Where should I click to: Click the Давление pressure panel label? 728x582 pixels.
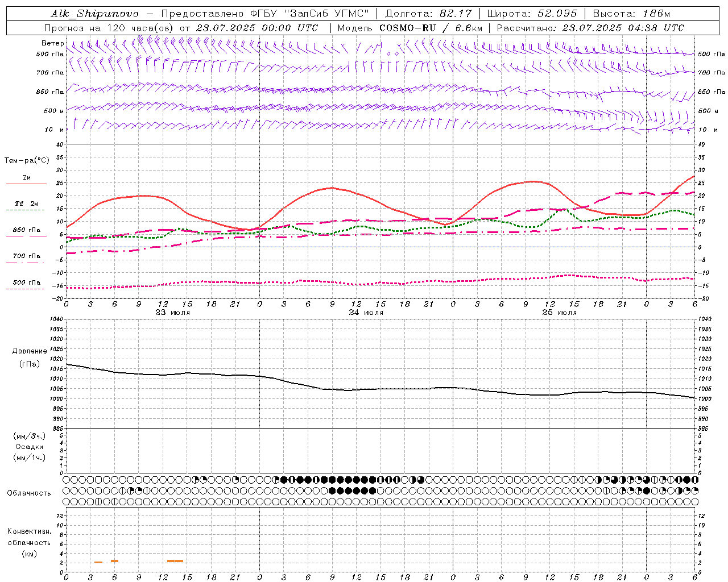pos(30,351)
